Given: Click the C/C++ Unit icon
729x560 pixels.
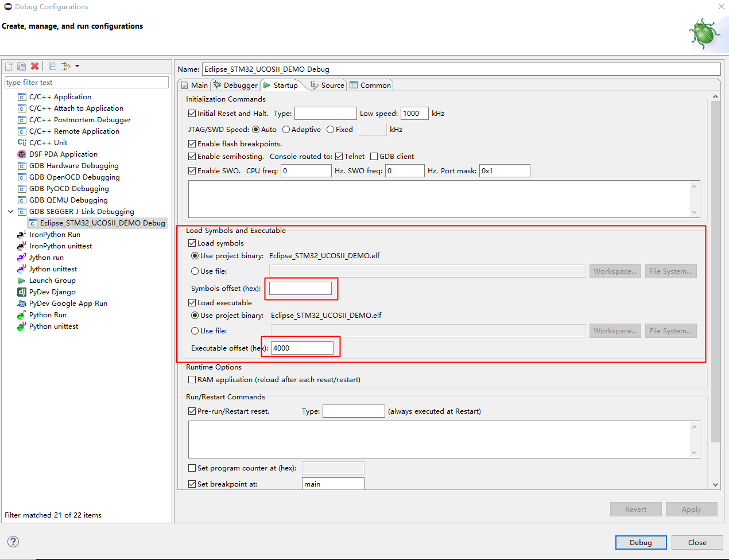Looking at the screenshot, I should (x=22, y=143).
